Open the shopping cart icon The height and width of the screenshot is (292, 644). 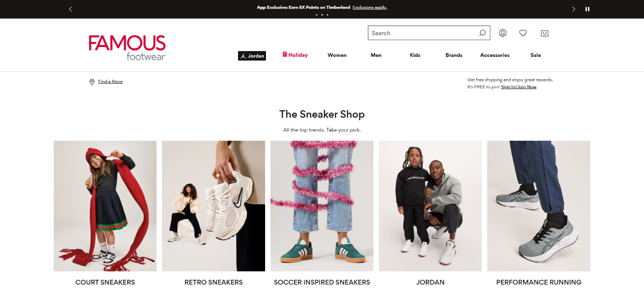545,33
